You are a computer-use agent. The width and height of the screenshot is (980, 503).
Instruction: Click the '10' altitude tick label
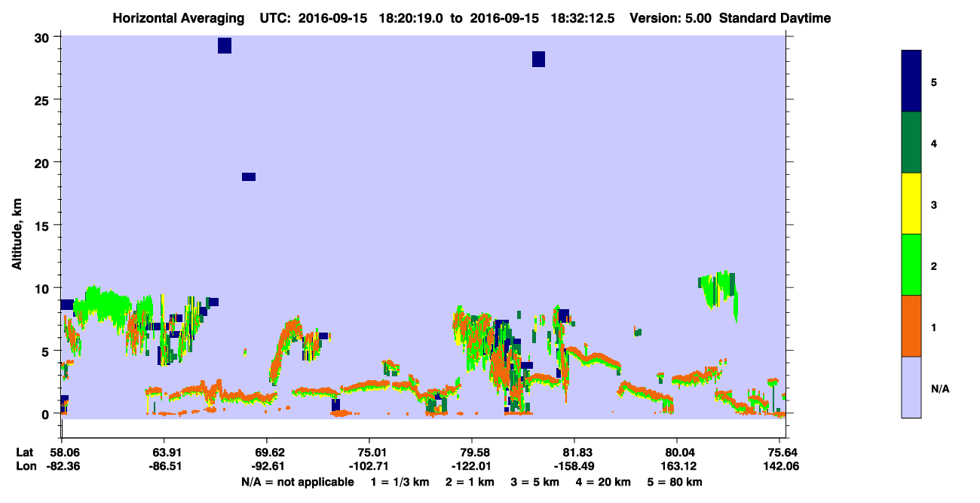[44, 288]
